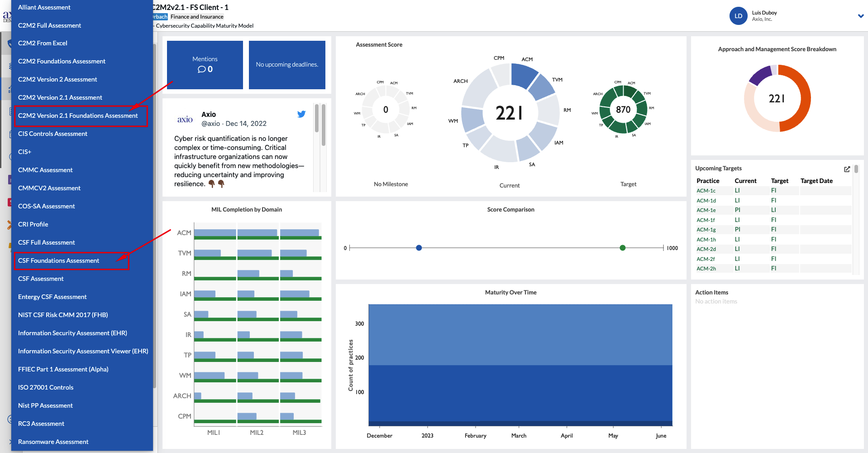
Task: Open Entergy CSF Assessment
Action: click(52, 297)
